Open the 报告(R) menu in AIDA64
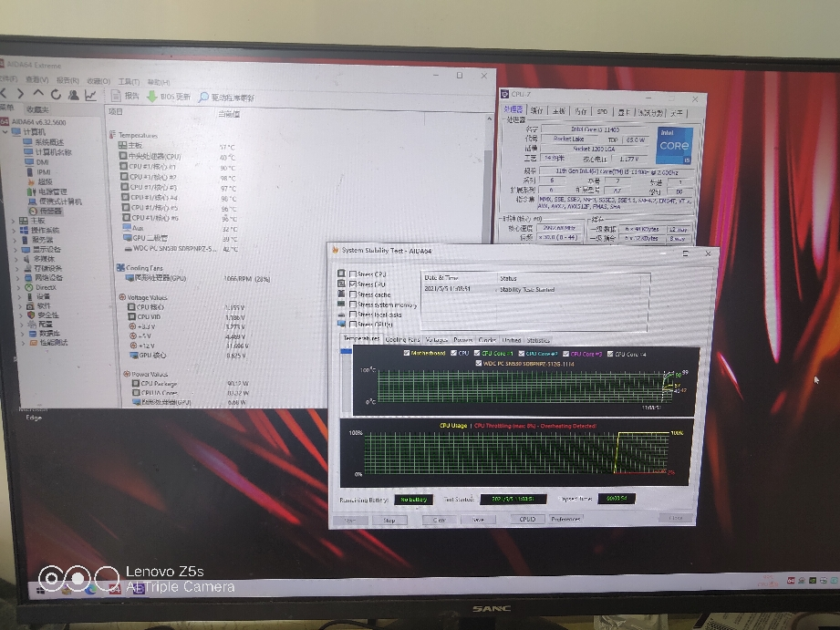This screenshot has height=630, width=840. (x=67, y=80)
